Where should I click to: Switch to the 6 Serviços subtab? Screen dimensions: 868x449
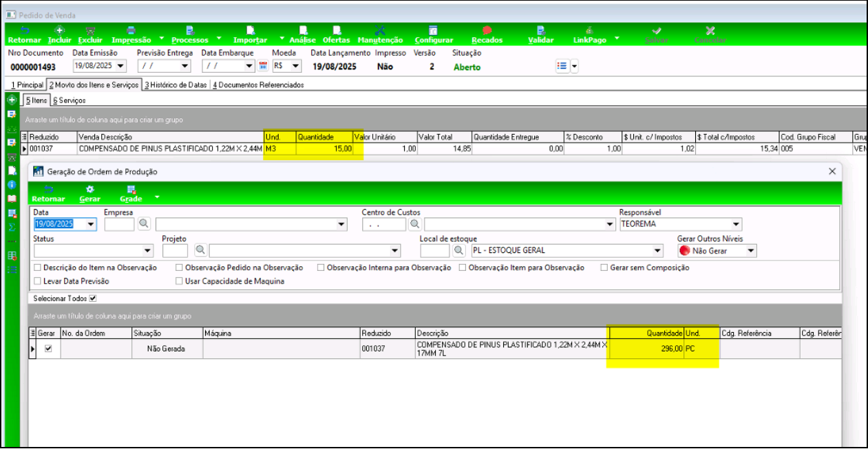(69, 100)
